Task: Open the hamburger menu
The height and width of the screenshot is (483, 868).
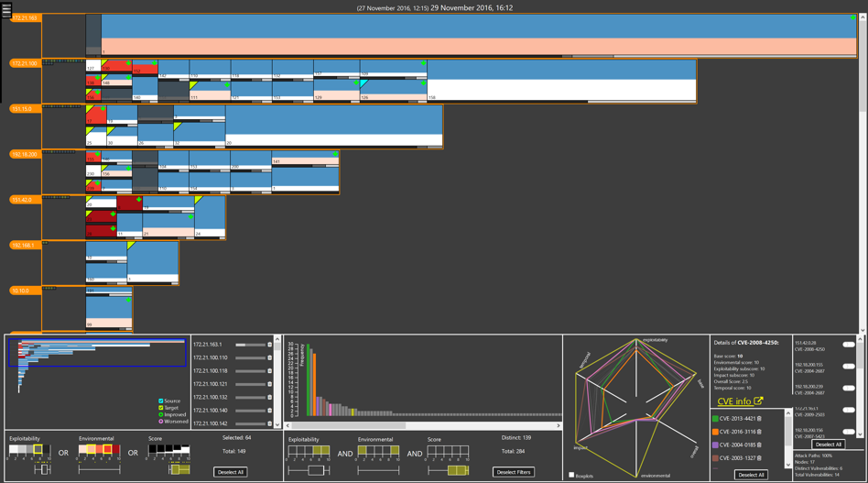Action: [6, 10]
